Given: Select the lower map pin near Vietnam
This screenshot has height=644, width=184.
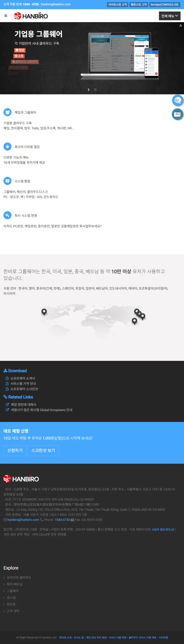Looking at the screenshot, I should 134,321.
